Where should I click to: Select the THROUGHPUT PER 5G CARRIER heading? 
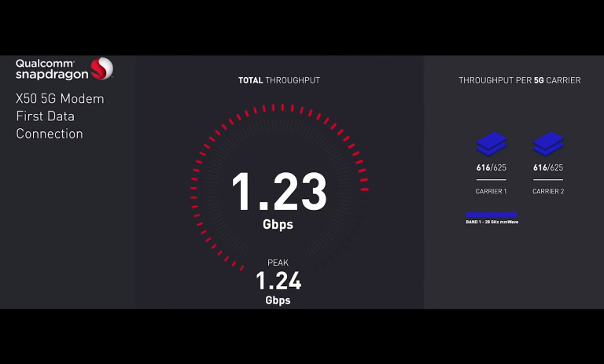coord(520,80)
